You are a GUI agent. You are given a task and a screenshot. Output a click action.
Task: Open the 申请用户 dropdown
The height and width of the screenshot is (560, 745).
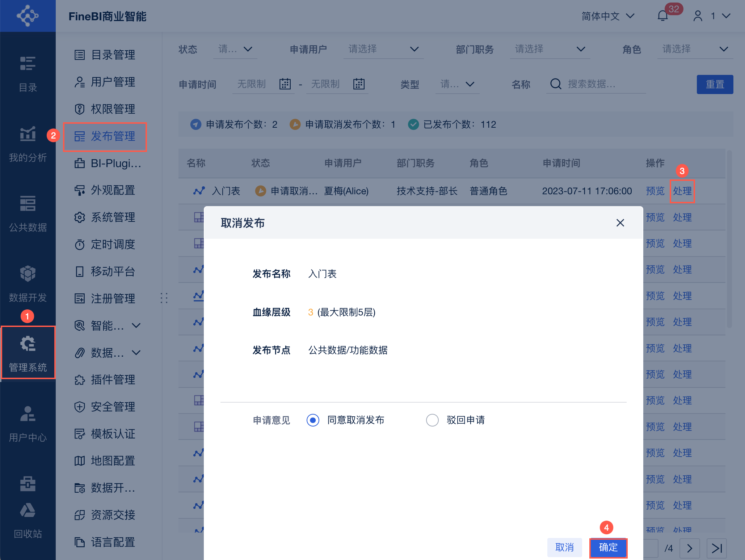[x=383, y=49]
